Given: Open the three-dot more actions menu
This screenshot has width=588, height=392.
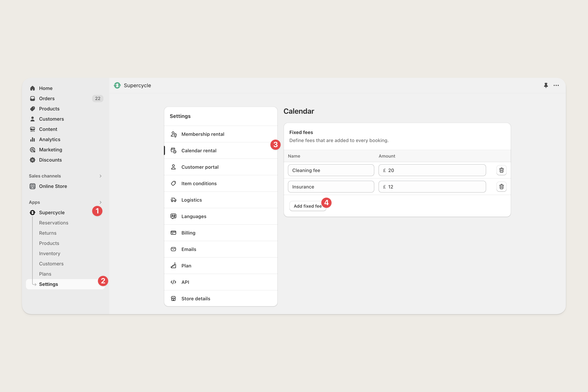Looking at the screenshot, I should 556,86.
